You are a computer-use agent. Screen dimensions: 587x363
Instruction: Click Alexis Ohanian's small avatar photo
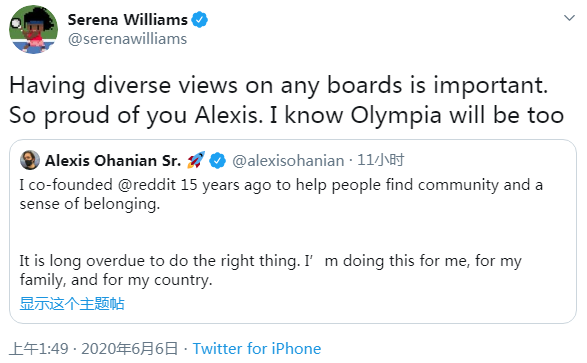30,160
